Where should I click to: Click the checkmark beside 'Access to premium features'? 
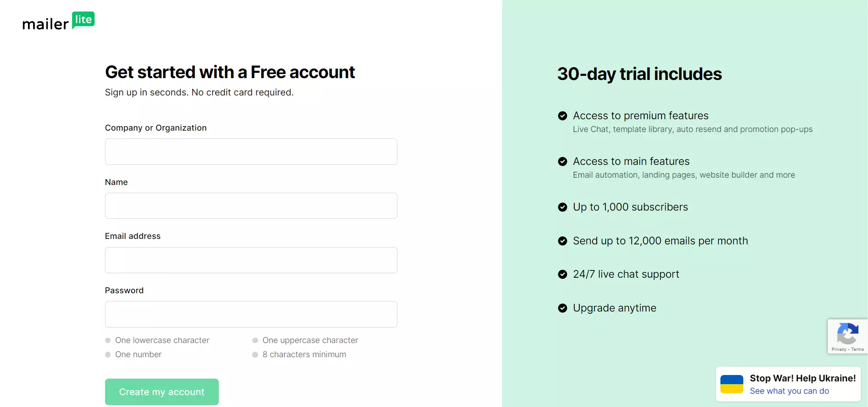[x=562, y=116]
